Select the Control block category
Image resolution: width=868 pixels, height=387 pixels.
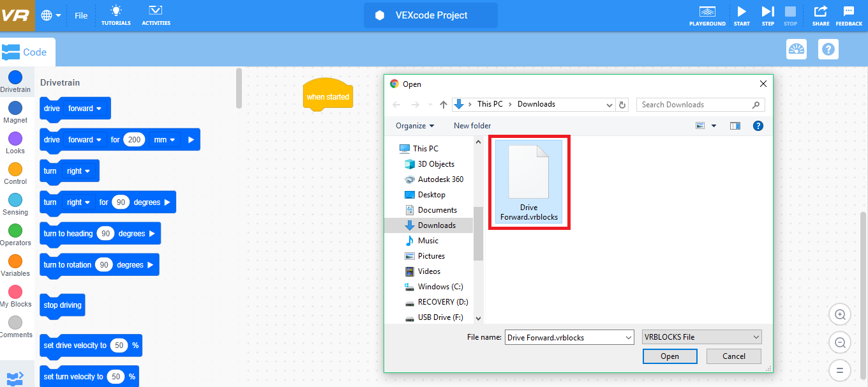[15, 174]
